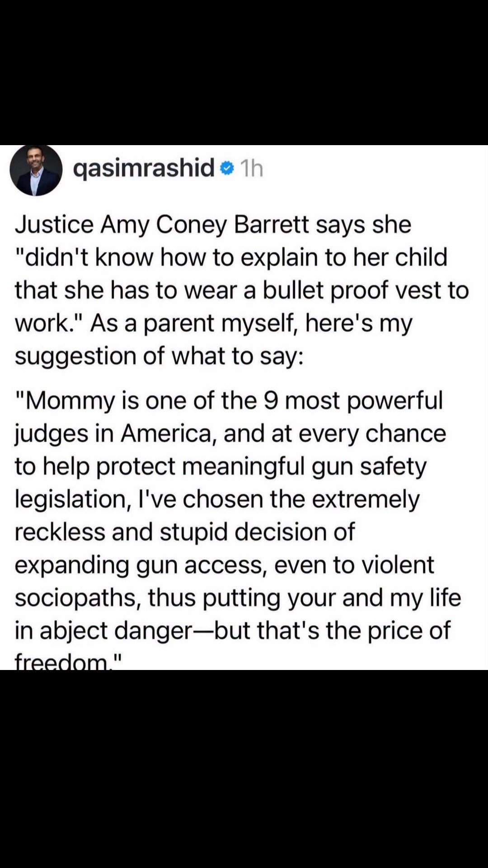Viewport: 488px width, 868px height.
Task: Click the line 'suggestion of what to say:'
Action: tap(159, 356)
